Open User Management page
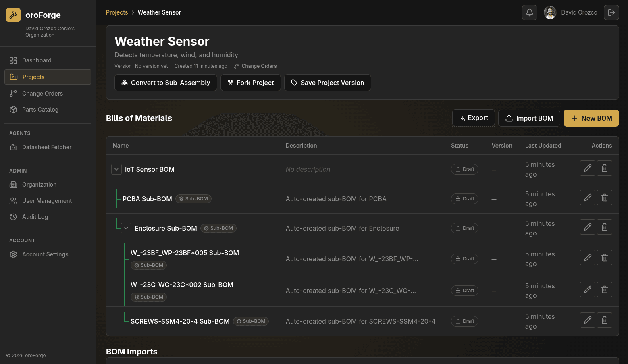Viewport: 628px width, 364px height. coord(48,201)
